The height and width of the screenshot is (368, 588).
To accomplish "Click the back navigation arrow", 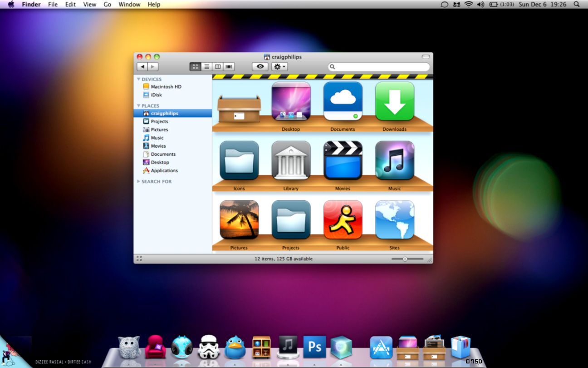I will pyautogui.click(x=142, y=66).
